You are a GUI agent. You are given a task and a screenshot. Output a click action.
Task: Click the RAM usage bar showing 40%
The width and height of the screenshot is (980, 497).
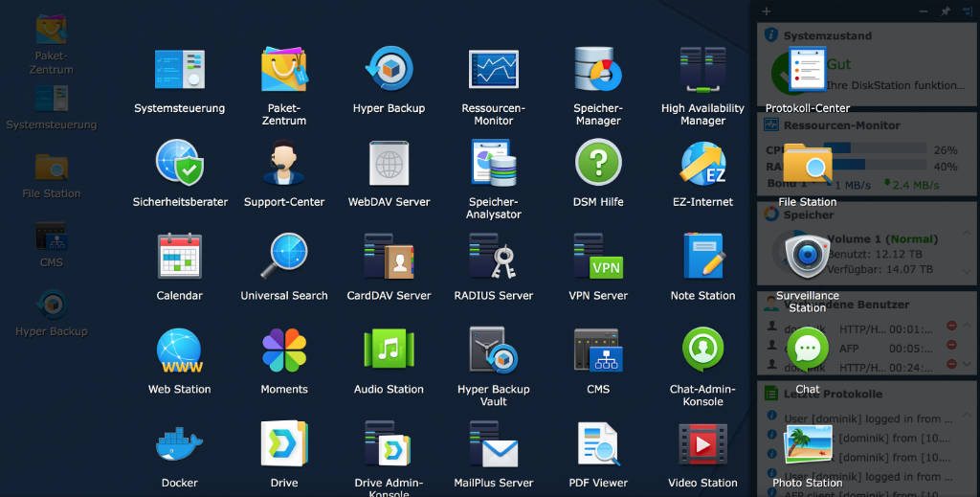click(x=873, y=165)
